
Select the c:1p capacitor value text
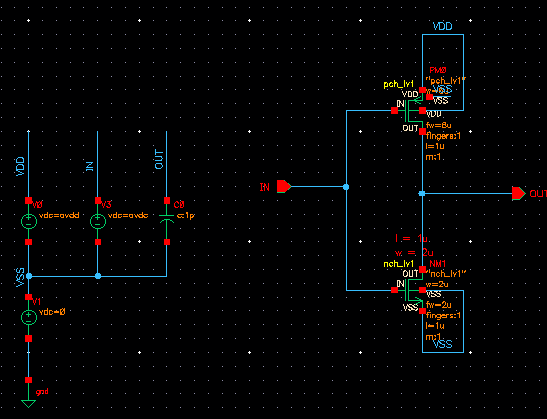pos(185,216)
